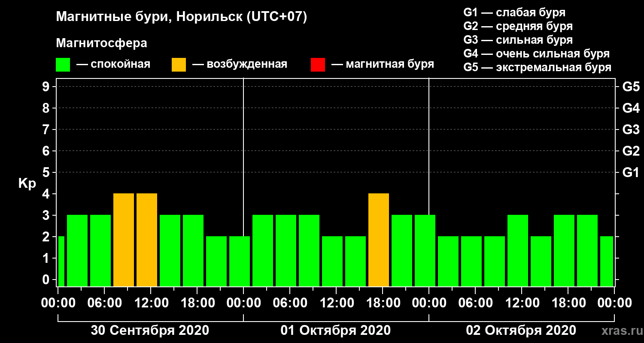Viewport: 644px width, 343px height.
Task: Click the orange 'возбужденная' legend swatch
Action: (179, 65)
